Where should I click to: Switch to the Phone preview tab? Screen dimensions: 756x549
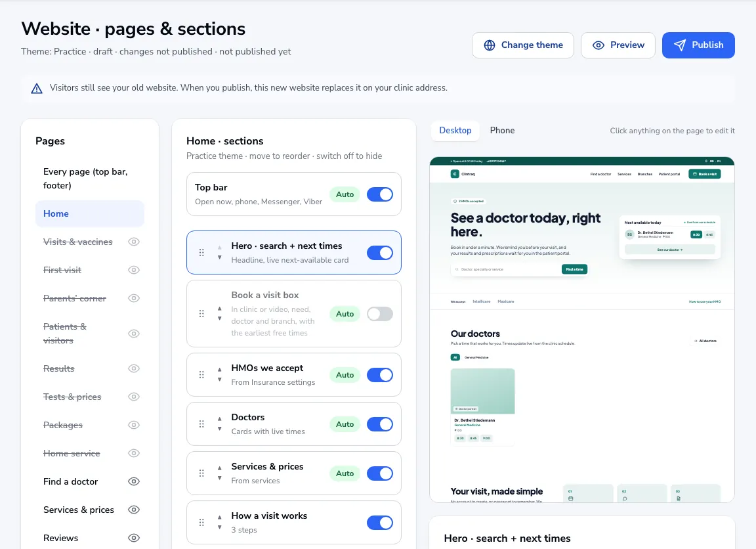coord(503,131)
